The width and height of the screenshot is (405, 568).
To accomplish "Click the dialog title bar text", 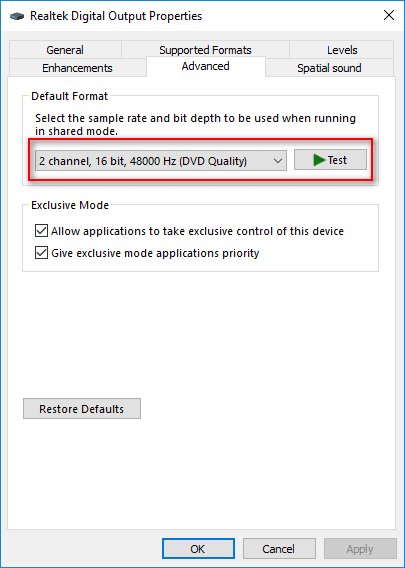I will [x=116, y=16].
